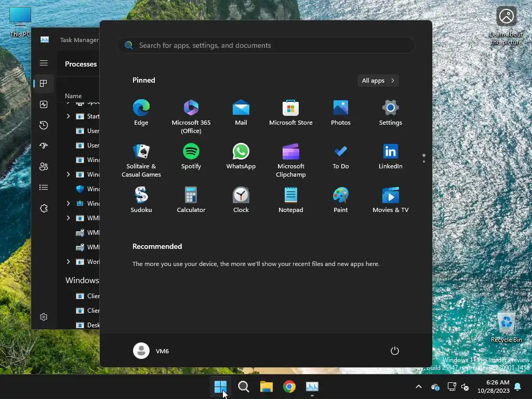Screen dimensions: 532x399
Task: Go to next pinned apps page dot
Action: [x=424, y=162]
